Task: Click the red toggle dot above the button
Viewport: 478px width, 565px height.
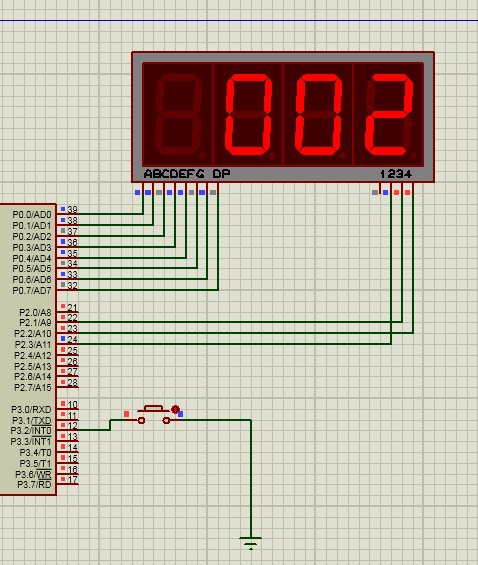Action: pos(175,409)
